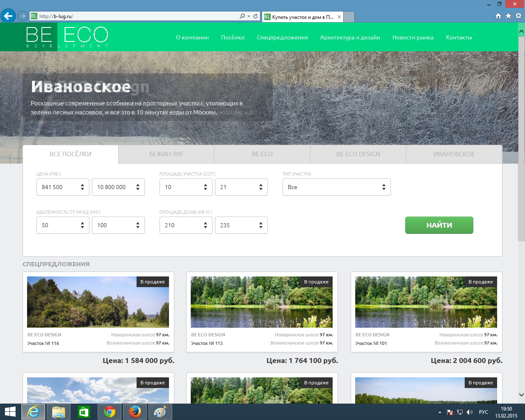Open minimum price 841 500 dropdown
Viewport: 525px width, 420px height.
coord(63,187)
